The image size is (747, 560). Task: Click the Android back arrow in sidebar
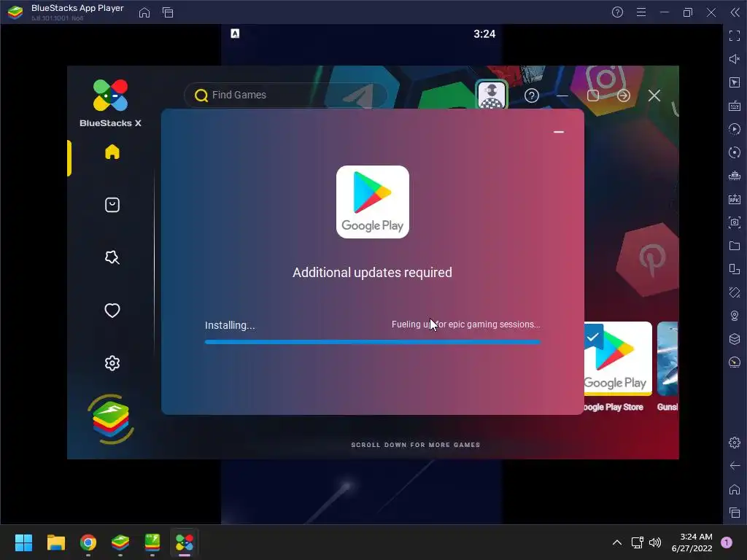click(735, 466)
